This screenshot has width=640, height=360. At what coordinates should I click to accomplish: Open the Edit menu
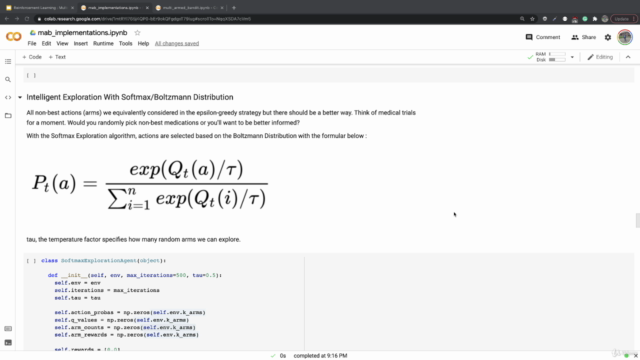(46, 43)
